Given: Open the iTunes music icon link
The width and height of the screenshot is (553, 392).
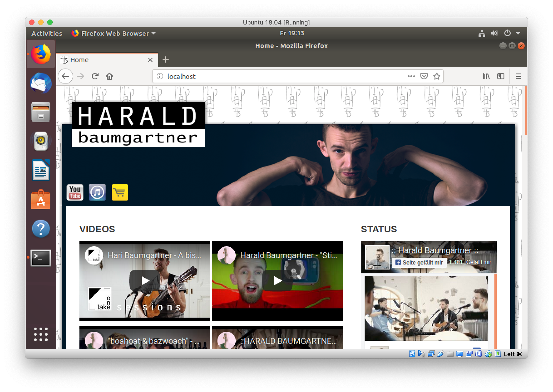Looking at the screenshot, I should coord(97,192).
